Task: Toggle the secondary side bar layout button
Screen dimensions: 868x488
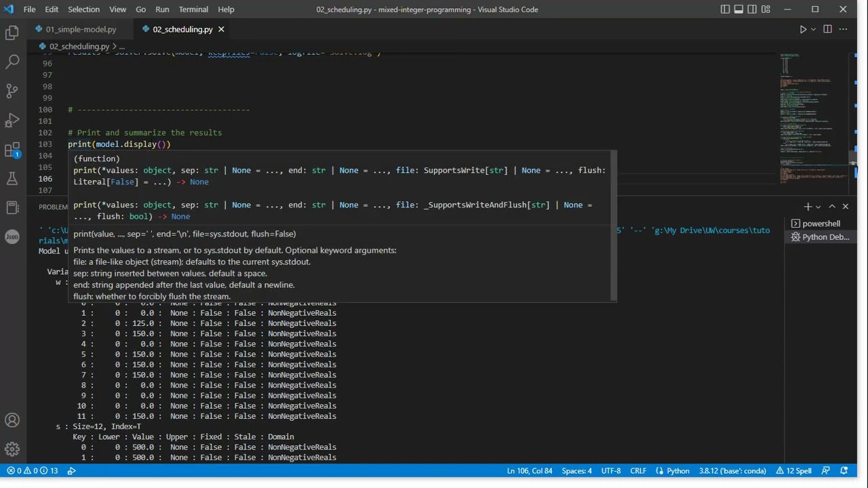Action: (752, 9)
